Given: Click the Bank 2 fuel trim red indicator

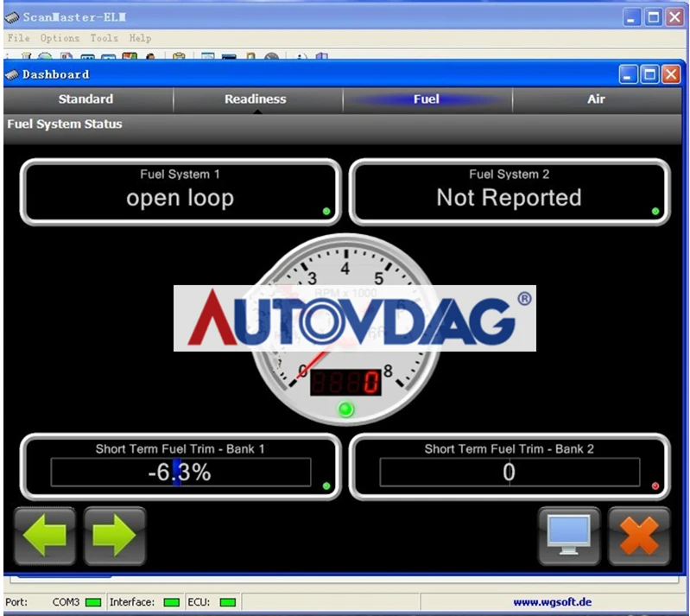Looking at the screenshot, I should point(655,486).
